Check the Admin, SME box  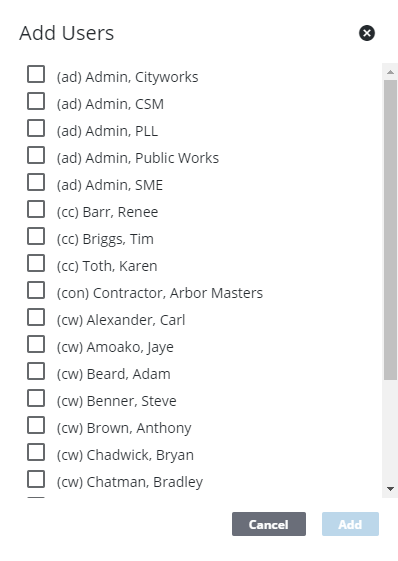pyautogui.click(x=36, y=182)
